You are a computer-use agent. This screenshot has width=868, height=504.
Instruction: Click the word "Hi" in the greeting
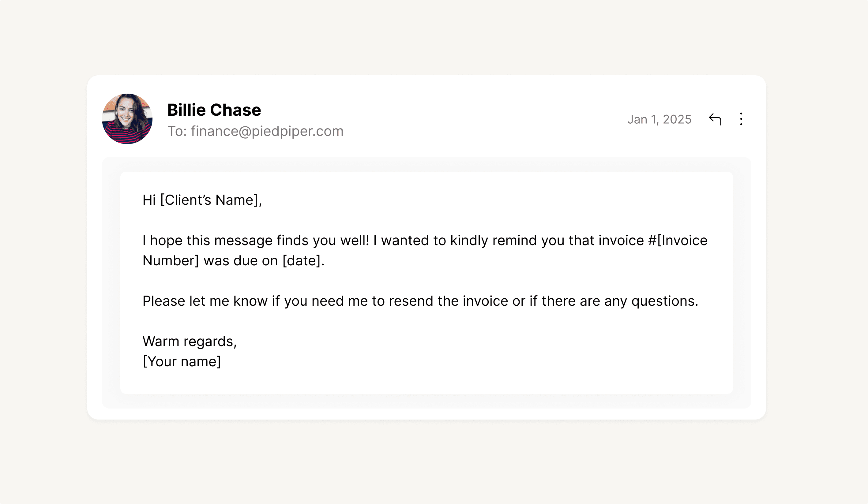coord(149,200)
